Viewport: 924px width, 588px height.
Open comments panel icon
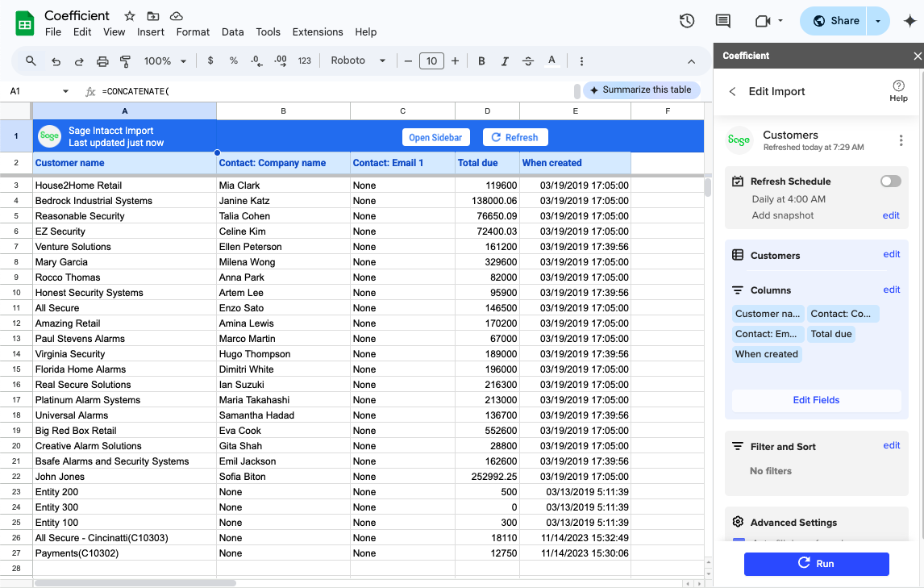pos(722,21)
